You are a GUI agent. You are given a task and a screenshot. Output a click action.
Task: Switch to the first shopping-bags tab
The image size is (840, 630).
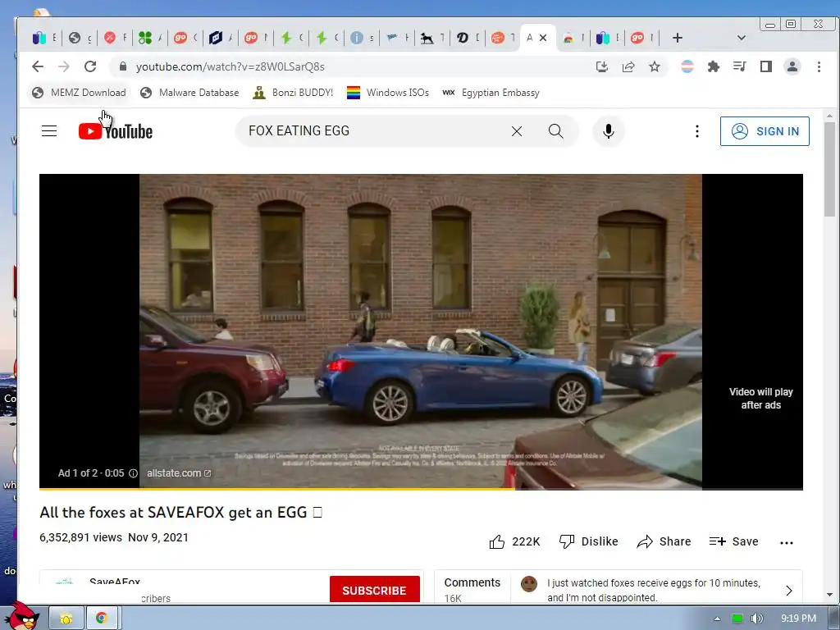click(x=43, y=38)
